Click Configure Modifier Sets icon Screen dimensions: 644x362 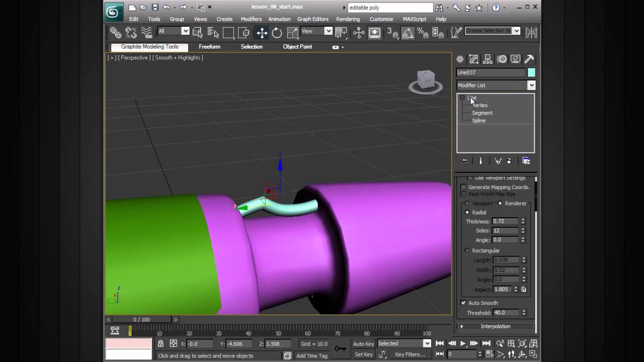pyautogui.click(x=526, y=161)
